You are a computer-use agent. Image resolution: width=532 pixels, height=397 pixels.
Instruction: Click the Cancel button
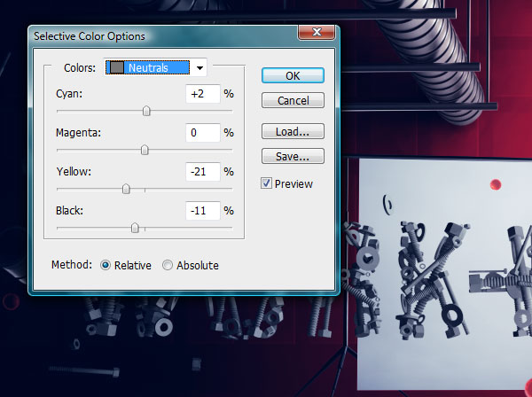click(293, 100)
